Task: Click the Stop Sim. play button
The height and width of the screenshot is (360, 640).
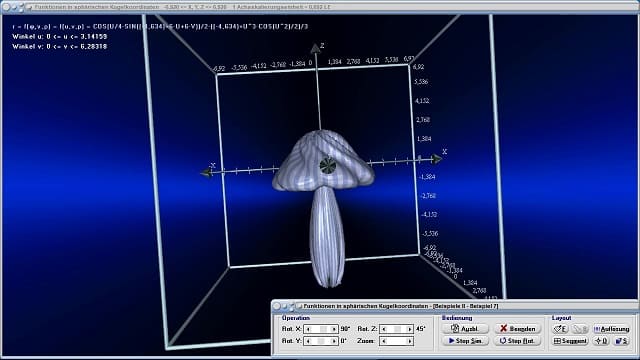Action: tap(465, 341)
